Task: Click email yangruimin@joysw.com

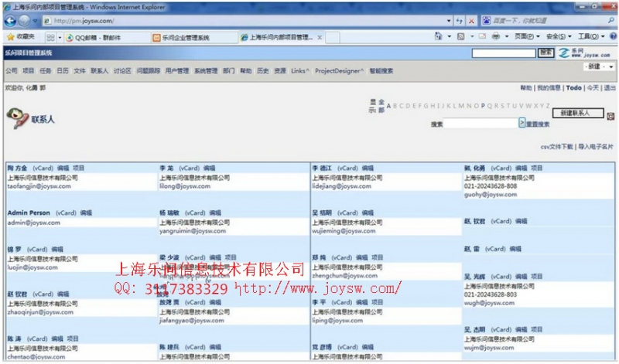Action: pos(193,231)
